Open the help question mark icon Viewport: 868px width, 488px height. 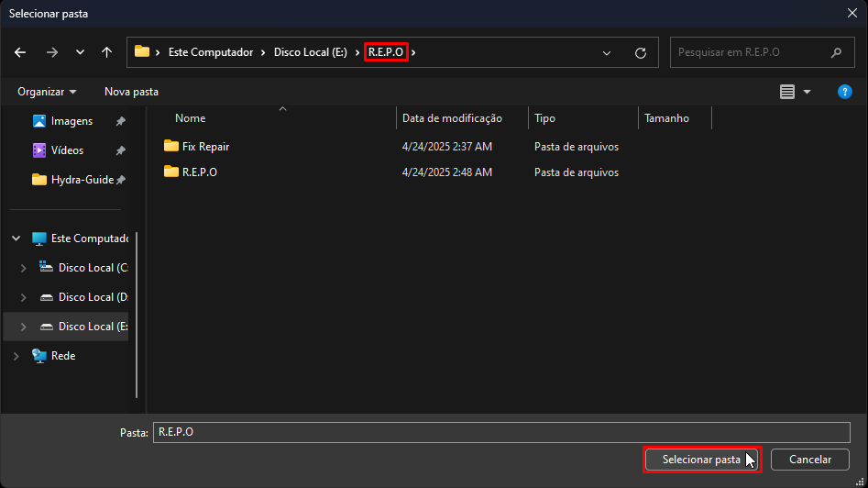tap(845, 92)
